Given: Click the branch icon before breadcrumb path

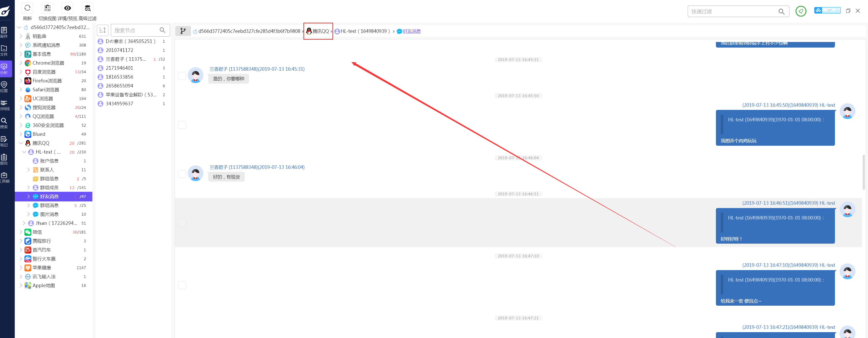Looking at the screenshot, I should tap(183, 31).
